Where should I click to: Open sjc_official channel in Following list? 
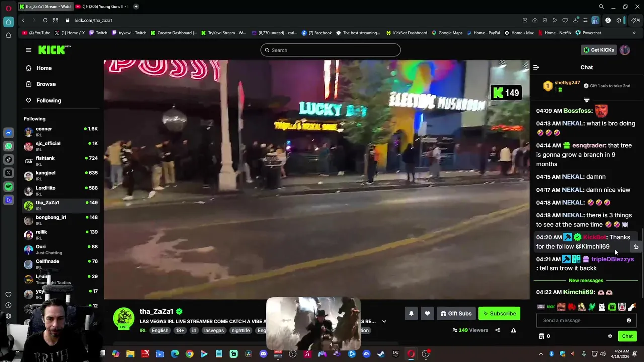60,146
